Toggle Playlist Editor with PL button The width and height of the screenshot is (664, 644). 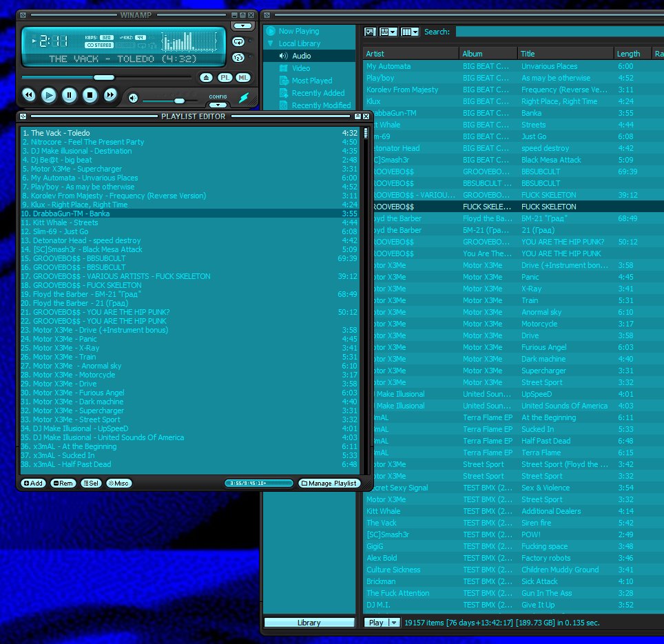(x=225, y=77)
